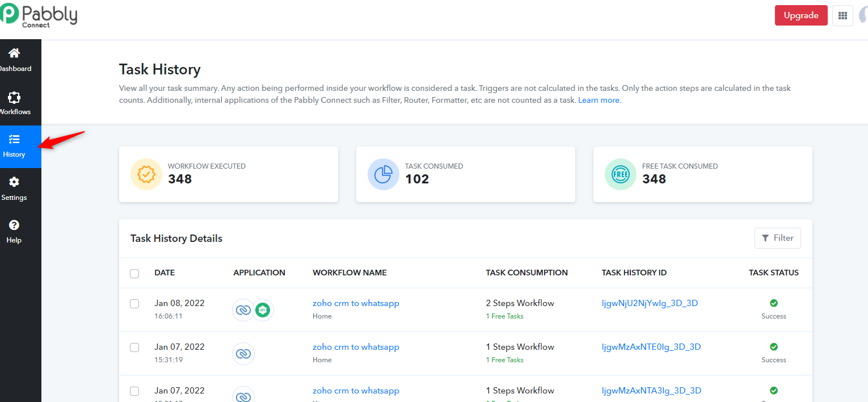This screenshot has width=868, height=402.
Task: Click the Jan 08, 2022 date cell
Action: pyautogui.click(x=179, y=303)
